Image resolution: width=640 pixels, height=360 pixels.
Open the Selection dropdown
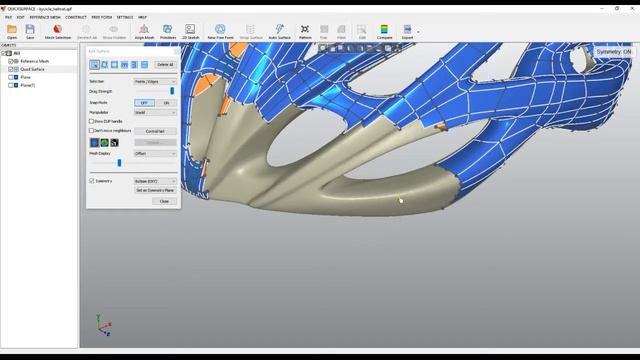point(155,82)
